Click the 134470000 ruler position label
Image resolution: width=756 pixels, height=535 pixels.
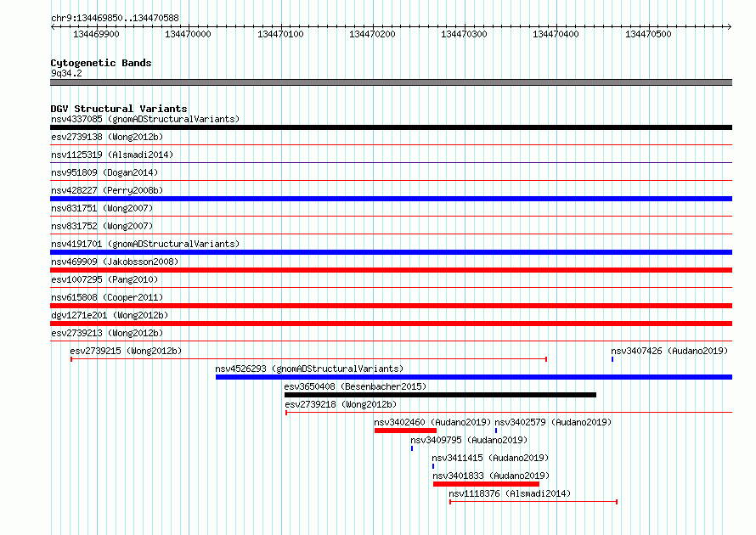click(188, 34)
